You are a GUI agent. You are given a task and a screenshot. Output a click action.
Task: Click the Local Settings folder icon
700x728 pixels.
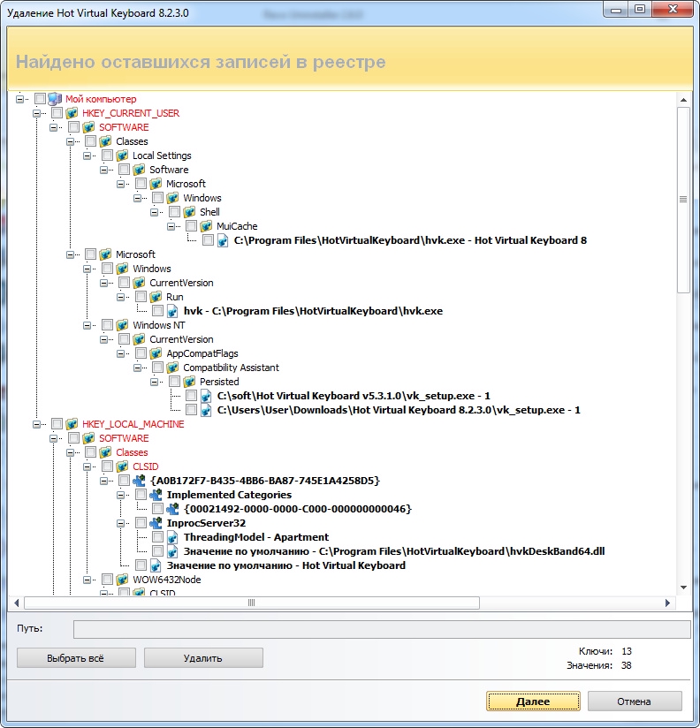coord(122,155)
